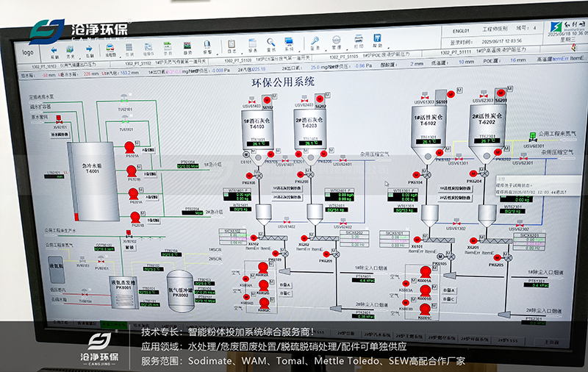
Task: Click valve USV62303 above 2# carbon silo
Action: tap(484, 94)
